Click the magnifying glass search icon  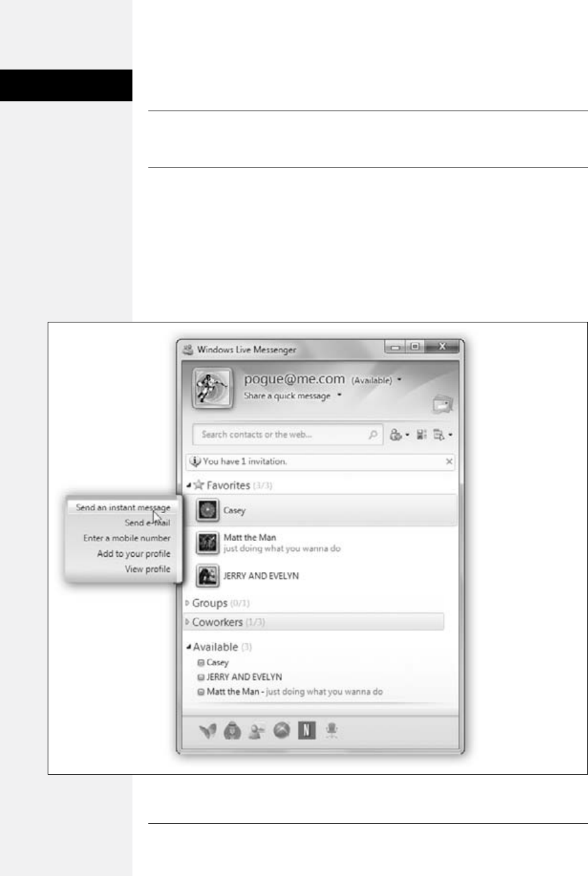[373, 435]
